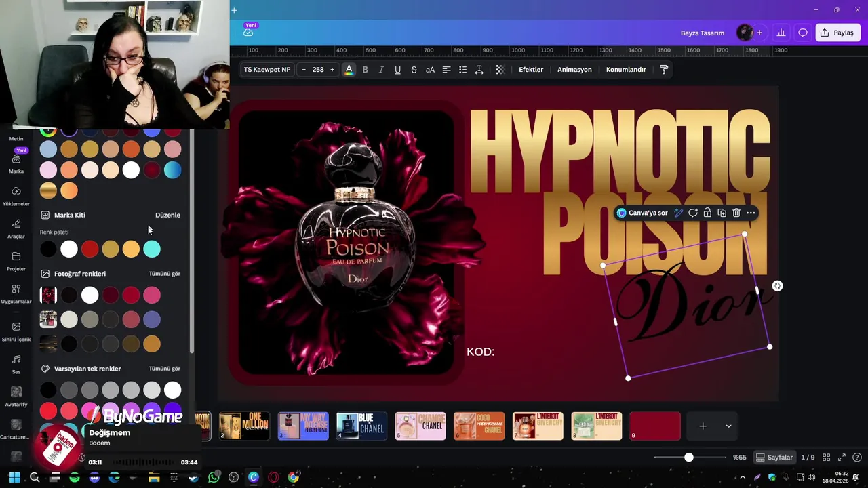Open WhatsApp from taskbar
The image size is (868, 488).
(214, 478)
